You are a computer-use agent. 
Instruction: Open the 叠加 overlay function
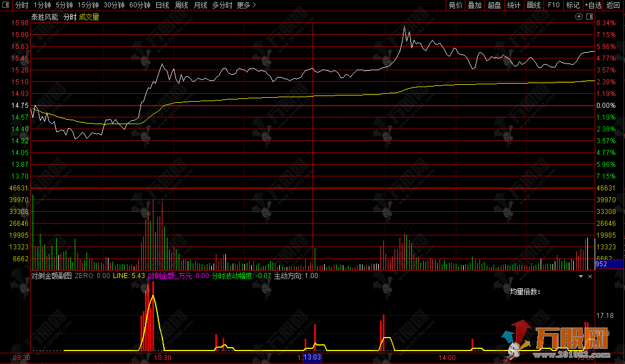coord(475,5)
